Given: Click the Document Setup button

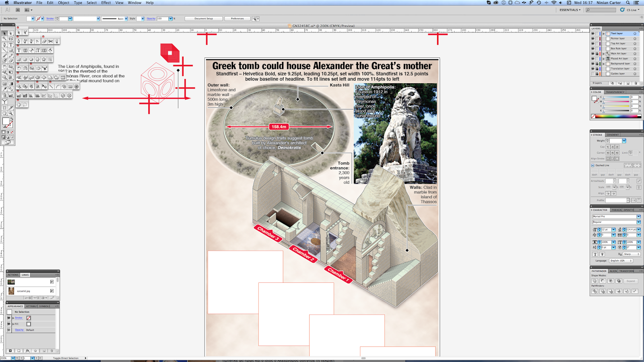Looking at the screenshot, I should click(204, 19).
